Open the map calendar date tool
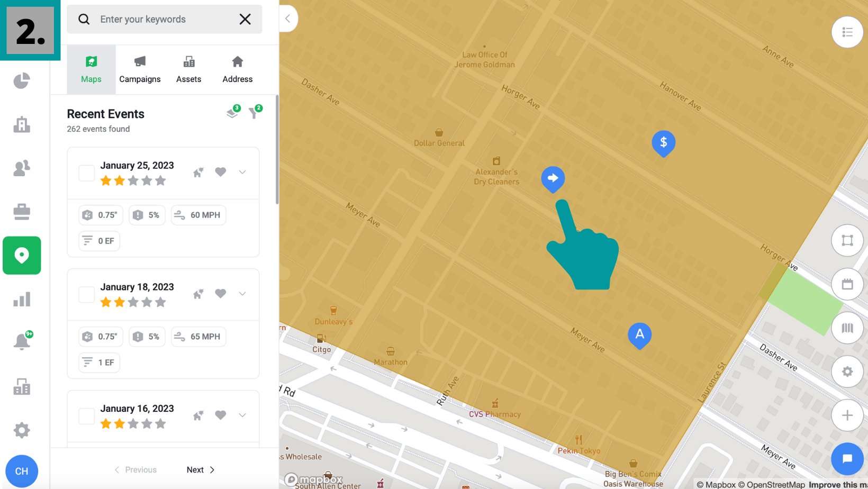The height and width of the screenshot is (489, 868). click(847, 284)
